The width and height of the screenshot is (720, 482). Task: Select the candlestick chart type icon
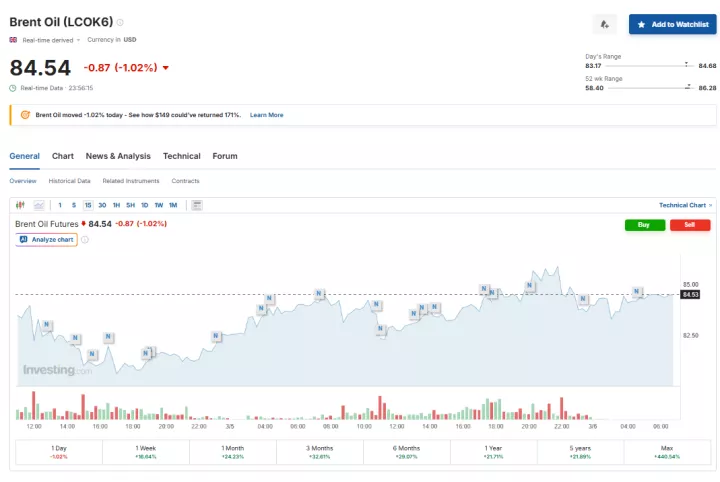point(20,205)
